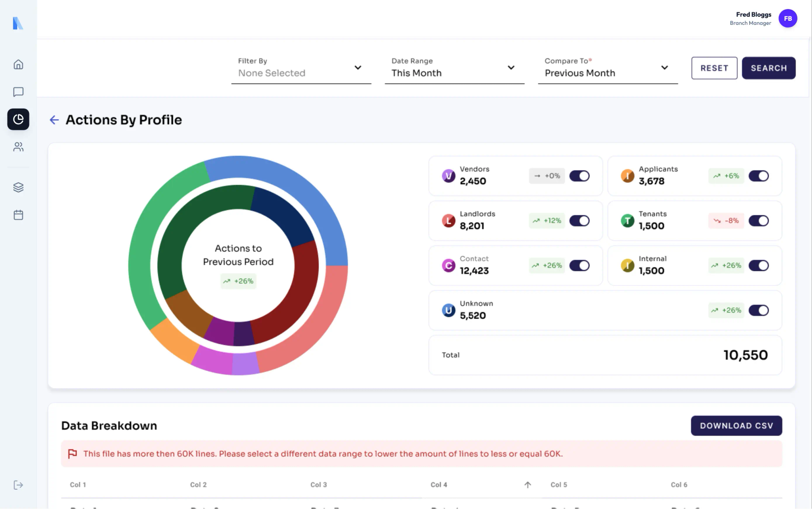The height and width of the screenshot is (509, 812).
Task: Click the Vendors V profile icon
Action: coord(449,176)
